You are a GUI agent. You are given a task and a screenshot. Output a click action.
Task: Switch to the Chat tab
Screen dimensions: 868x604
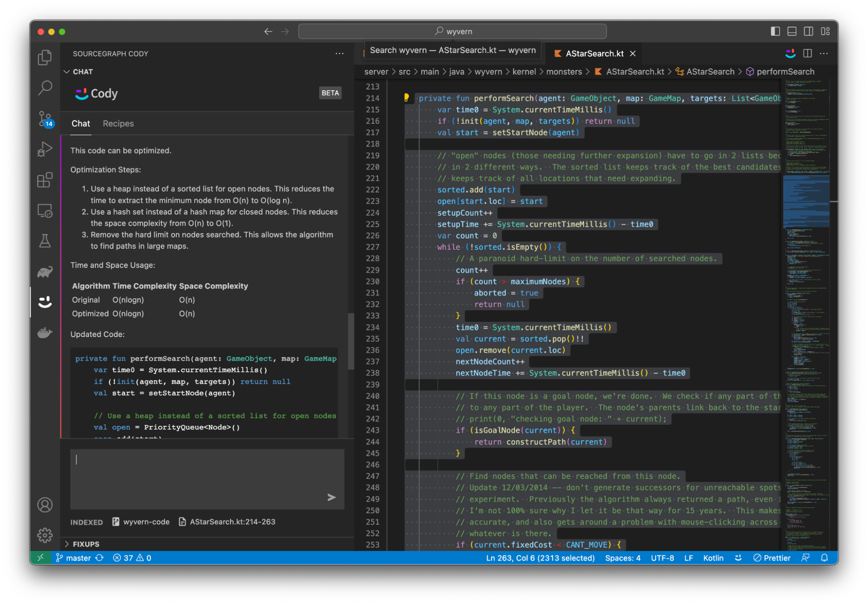(x=81, y=124)
